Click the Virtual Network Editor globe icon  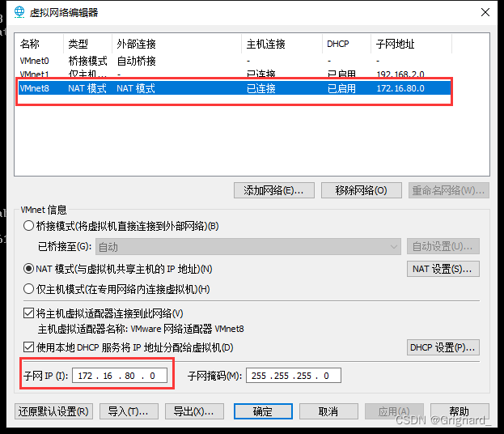19,12
